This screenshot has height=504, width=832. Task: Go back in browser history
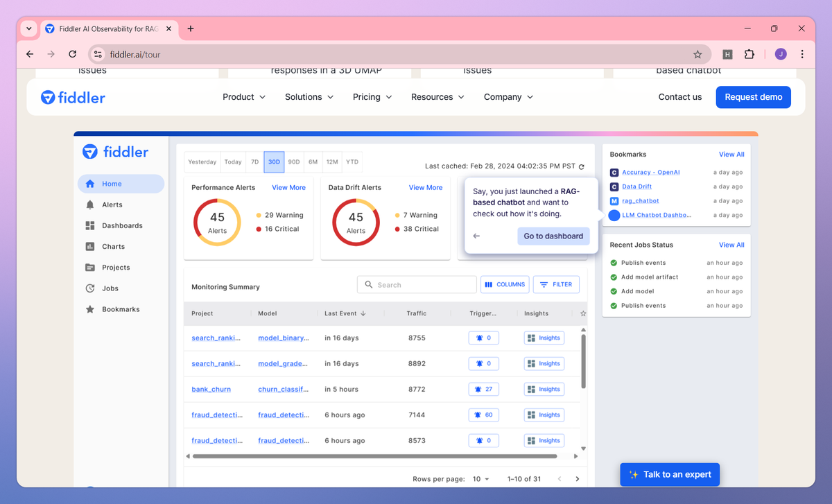click(30, 54)
